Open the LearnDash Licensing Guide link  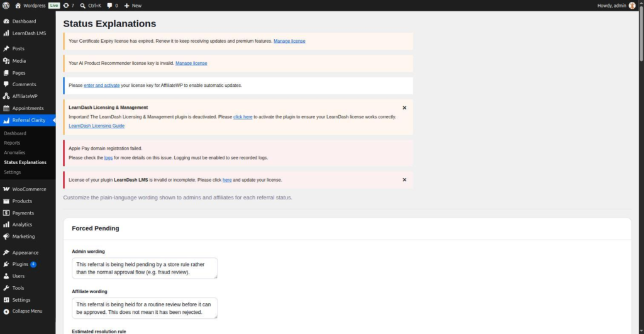(x=96, y=126)
